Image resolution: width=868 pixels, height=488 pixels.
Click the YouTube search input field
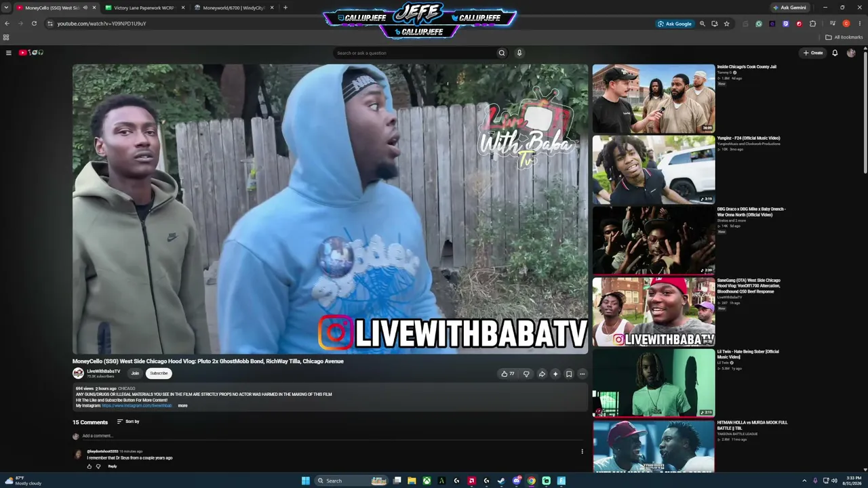coord(415,53)
